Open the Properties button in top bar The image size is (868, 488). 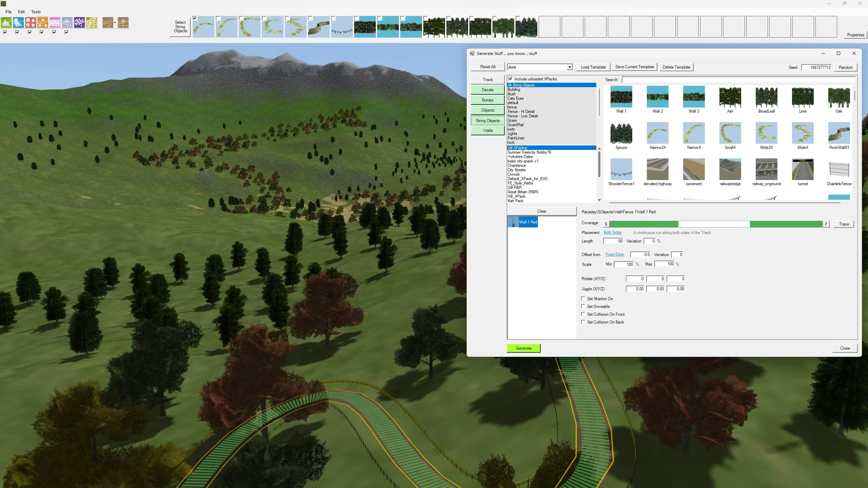855,35
